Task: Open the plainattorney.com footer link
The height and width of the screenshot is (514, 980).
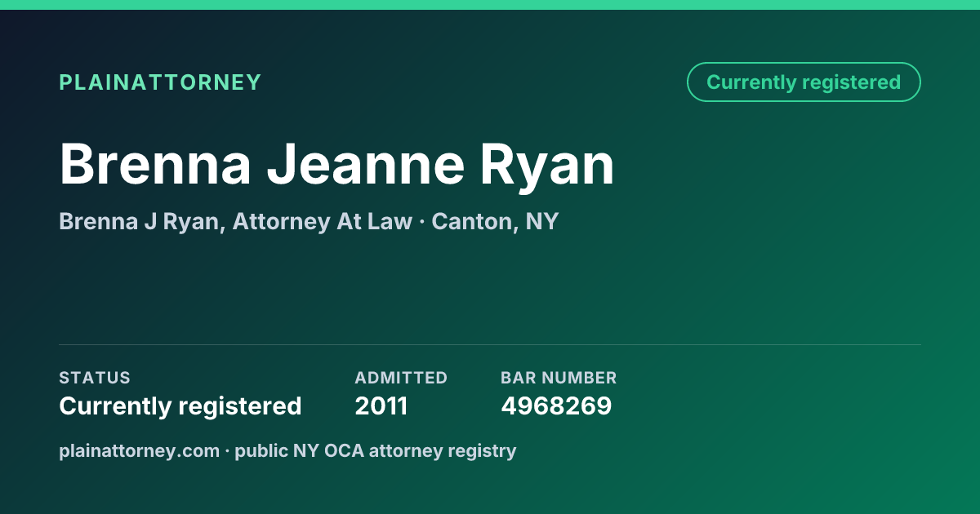Action: pyautogui.click(x=139, y=450)
